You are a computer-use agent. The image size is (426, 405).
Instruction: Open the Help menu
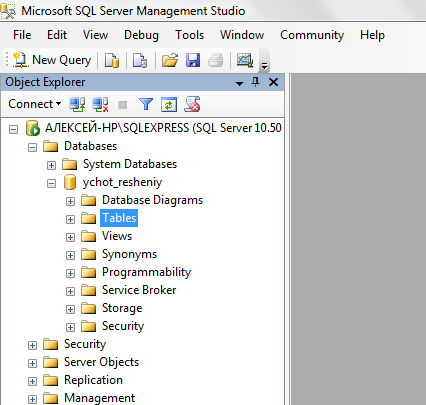coord(372,35)
